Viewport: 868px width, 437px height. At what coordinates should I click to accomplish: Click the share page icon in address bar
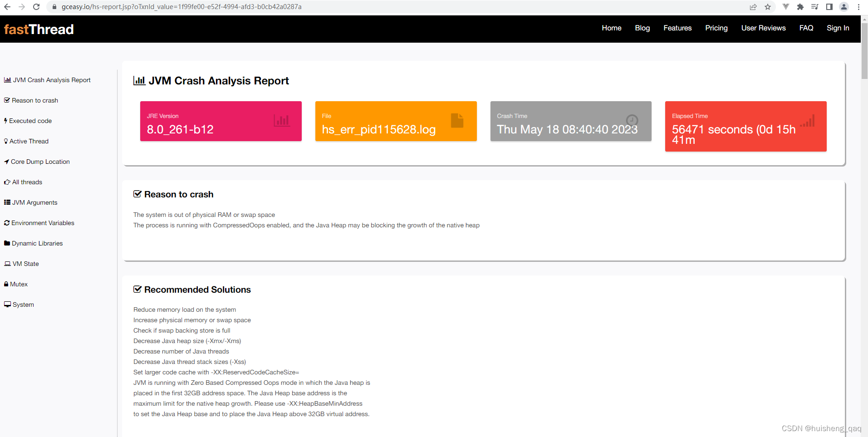[x=753, y=7]
